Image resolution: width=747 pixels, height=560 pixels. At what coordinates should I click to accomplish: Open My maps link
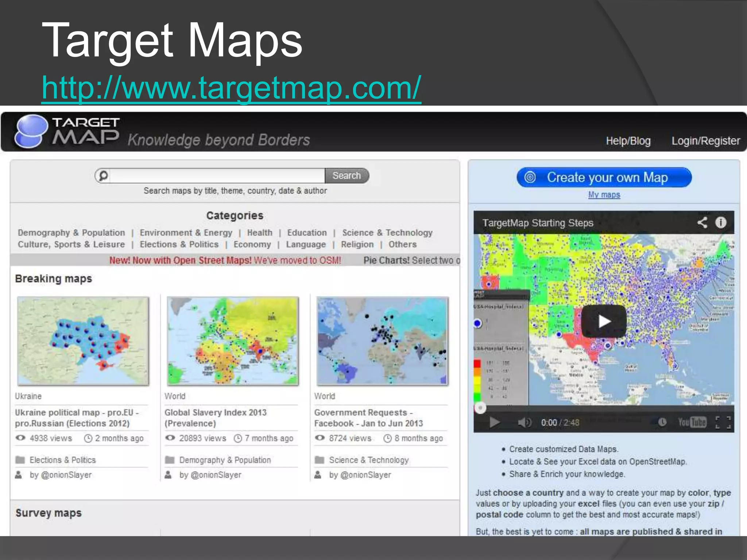point(604,195)
